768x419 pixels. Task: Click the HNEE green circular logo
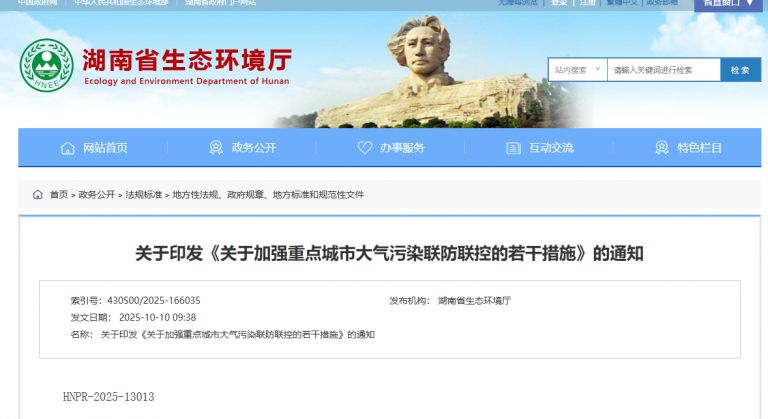[x=47, y=65]
